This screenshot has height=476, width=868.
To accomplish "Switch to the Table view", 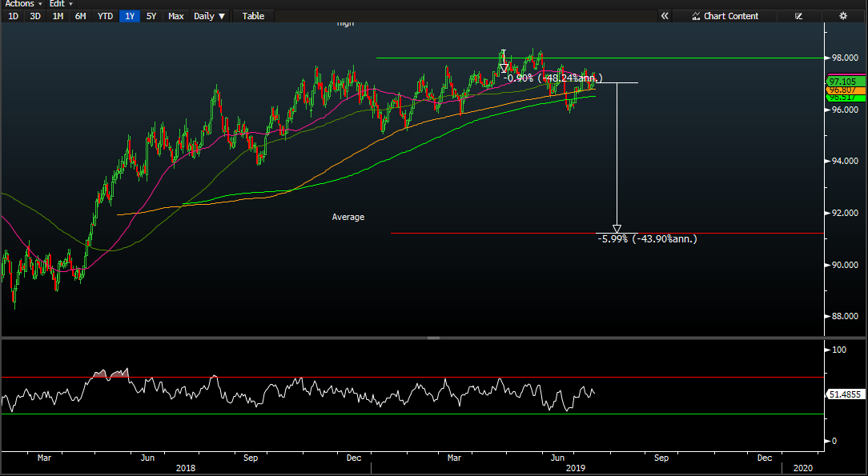I will point(253,16).
